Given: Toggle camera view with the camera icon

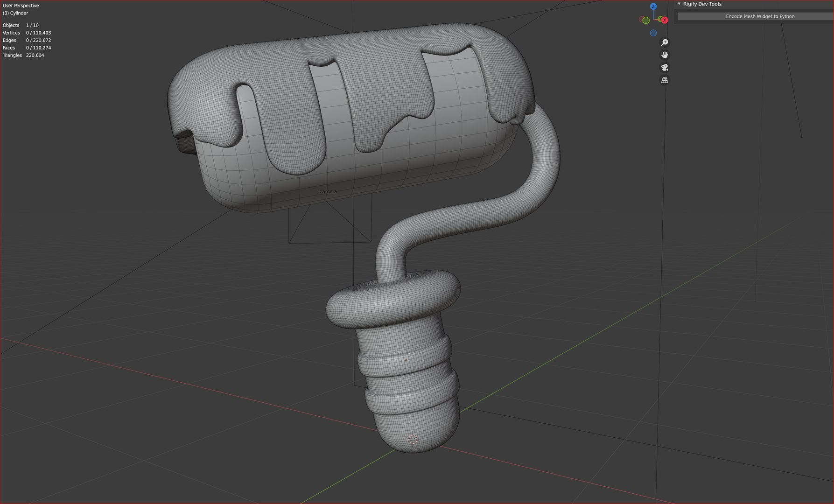Looking at the screenshot, I should point(665,68).
